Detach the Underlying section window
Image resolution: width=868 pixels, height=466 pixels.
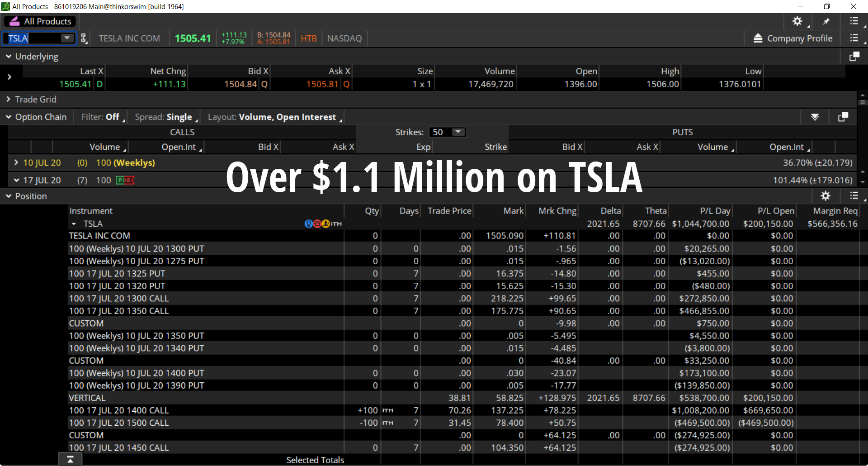point(854,57)
